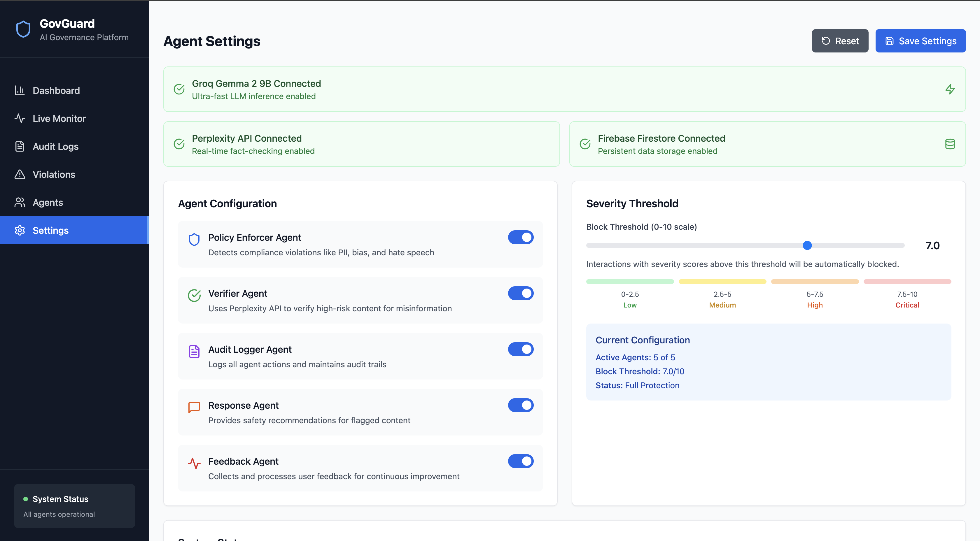
Task: Toggle the Audit Logger Agent switch
Action: pos(520,349)
